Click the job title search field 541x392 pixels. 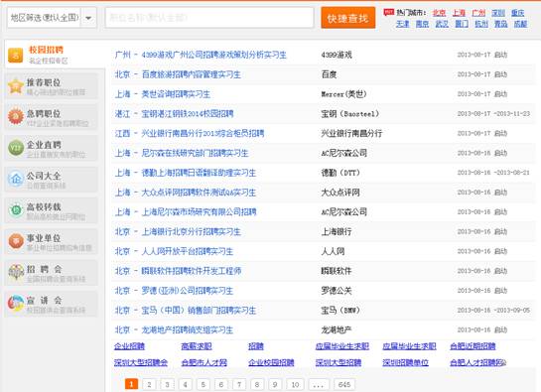pos(209,17)
